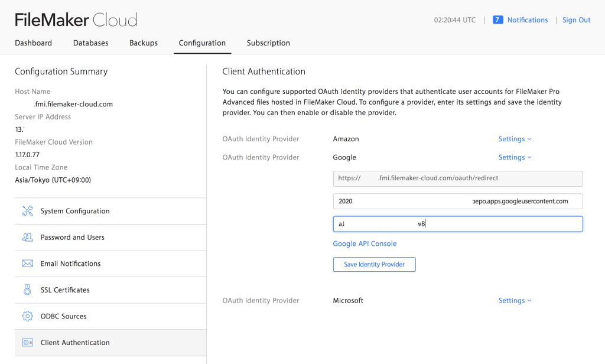The image size is (605, 364).
Task: Click the Configuration Summary heading
Action: click(61, 72)
